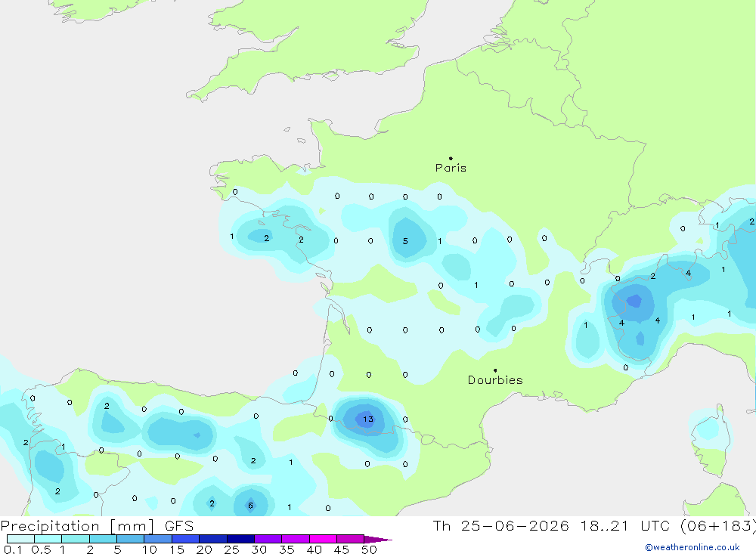This screenshot has height=554, width=756.
Task: Open the weatheronline.co.uk copyright link
Action: tap(692, 547)
